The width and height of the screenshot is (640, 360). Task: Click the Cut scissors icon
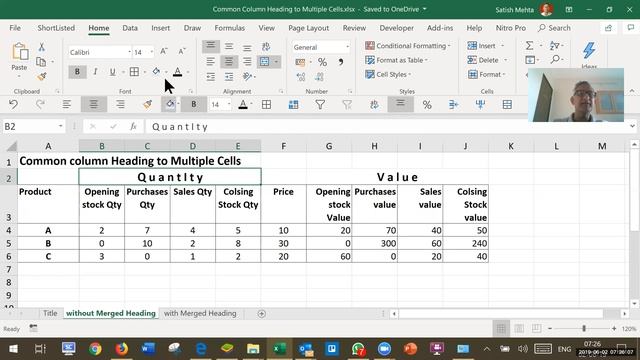point(41,47)
